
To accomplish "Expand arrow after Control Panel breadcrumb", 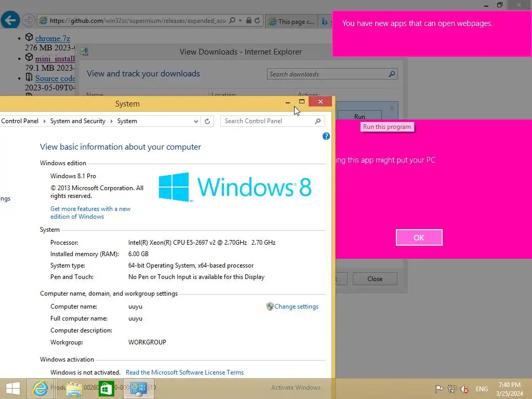I will (x=44, y=121).
